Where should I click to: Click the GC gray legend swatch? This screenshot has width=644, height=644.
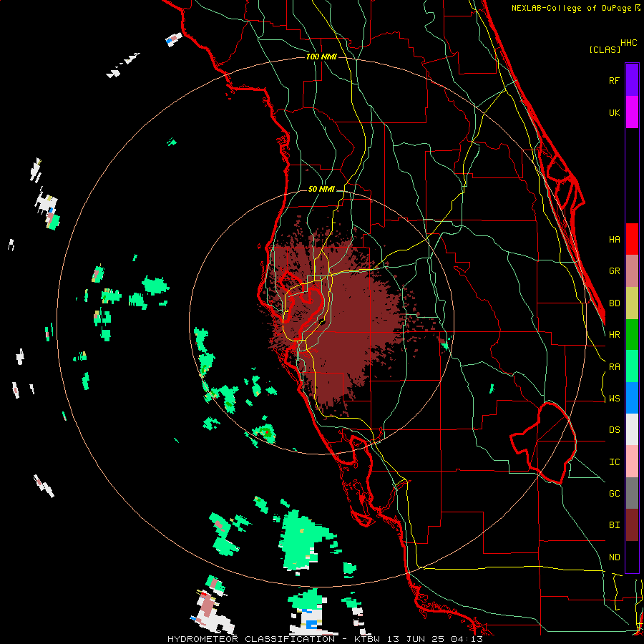pyautogui.click(x=632, y=493)
